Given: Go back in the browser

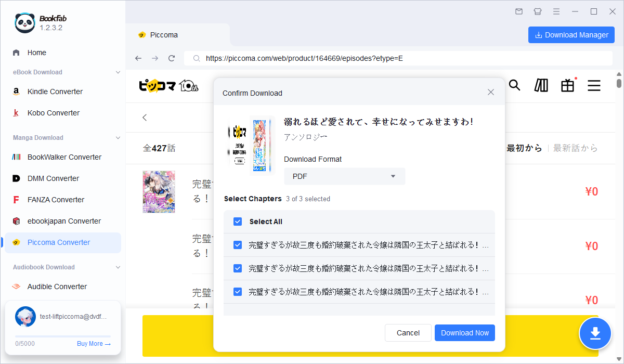Looking at the screenshot, I should click(x=138, y=58).
